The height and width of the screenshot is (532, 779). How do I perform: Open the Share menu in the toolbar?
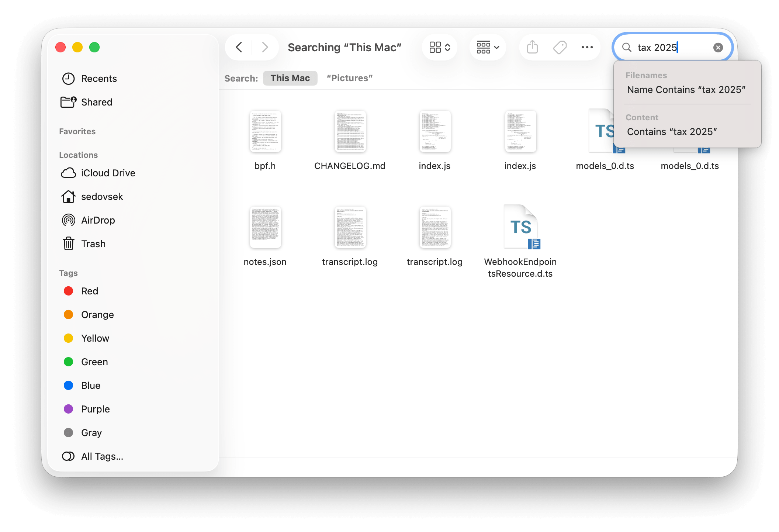pos(532,47)
